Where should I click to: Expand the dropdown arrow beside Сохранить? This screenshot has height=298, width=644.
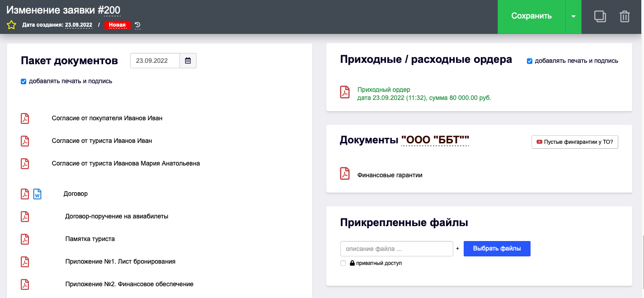(573, 17)
